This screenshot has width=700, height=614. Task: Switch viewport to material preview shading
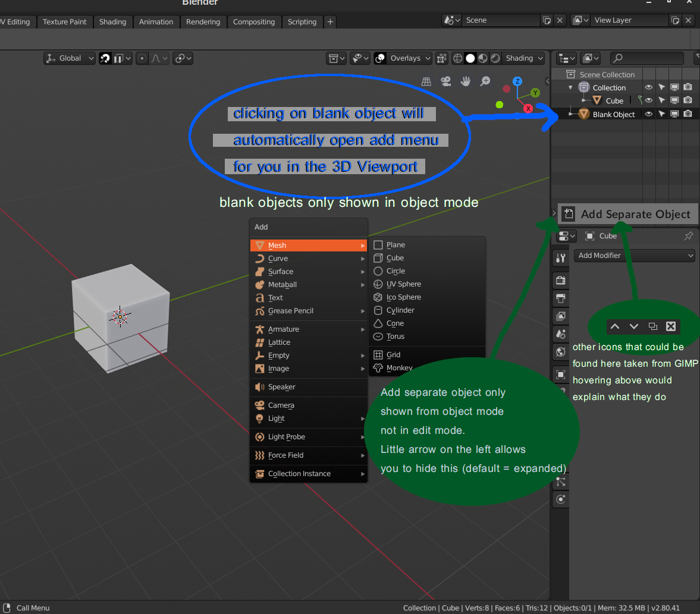tap(482, 58)
